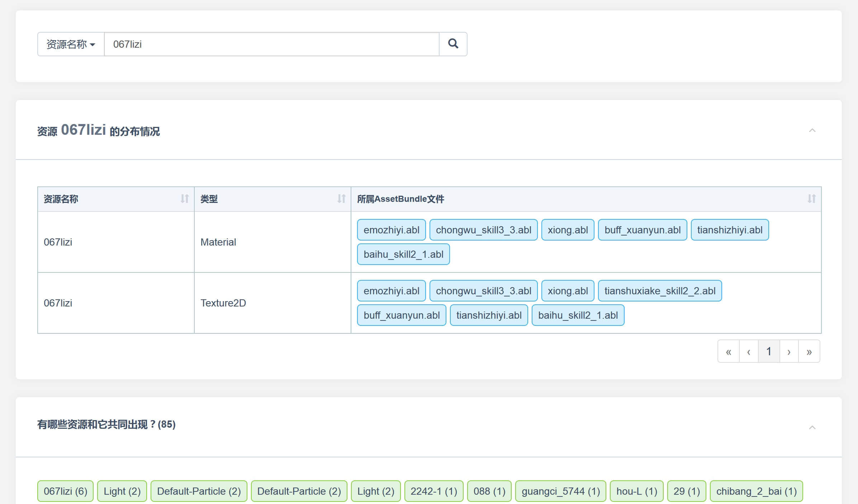Open chibang_2_bai (1) resource tag
Viewport: 858px width, 504px height.
click(756, 491)
